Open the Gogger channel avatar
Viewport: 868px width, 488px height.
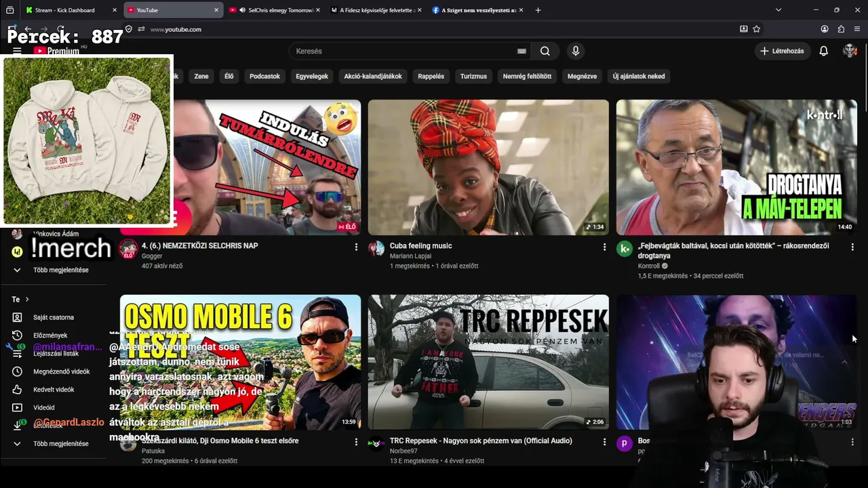tap(128, 249)
